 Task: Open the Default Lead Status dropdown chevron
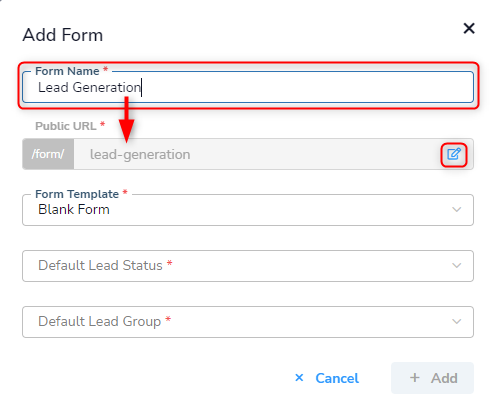(x=456, y=266)
